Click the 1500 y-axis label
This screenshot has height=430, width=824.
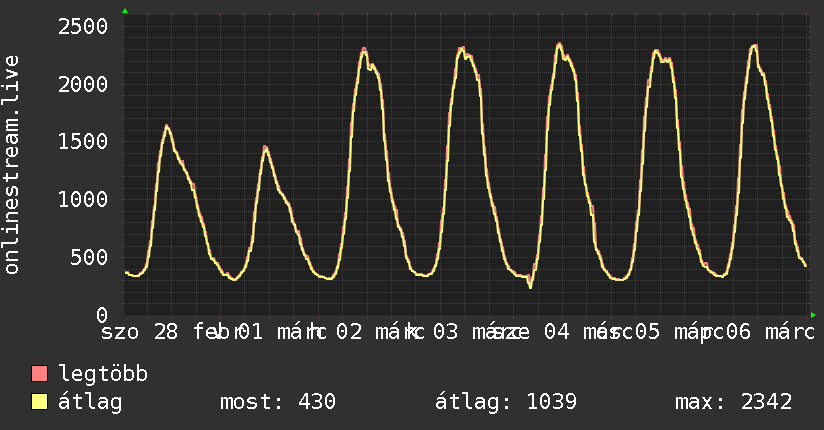coord(83,141)
